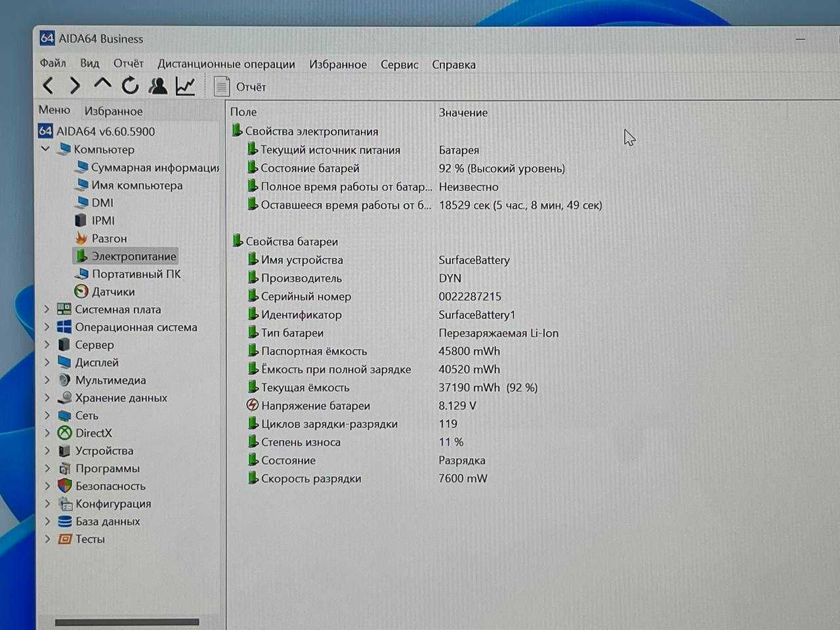Select the Свойства батареи group row
Screen dimensions: 840x630
pos(285,241)
